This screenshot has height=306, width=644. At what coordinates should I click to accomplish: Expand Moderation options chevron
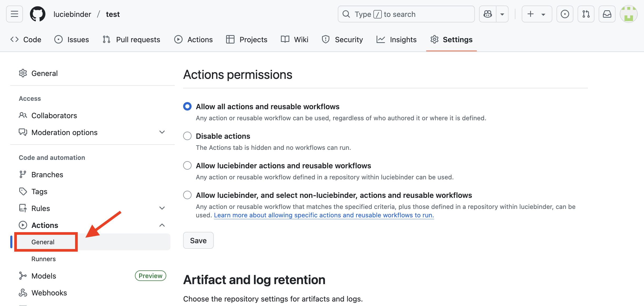pyautogui.click(x=162, y=132)
